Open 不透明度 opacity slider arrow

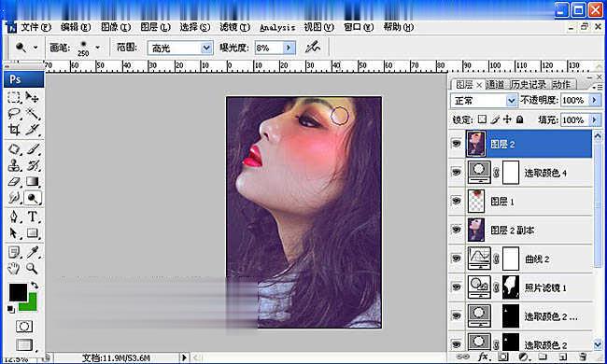[x=595, y=100]
